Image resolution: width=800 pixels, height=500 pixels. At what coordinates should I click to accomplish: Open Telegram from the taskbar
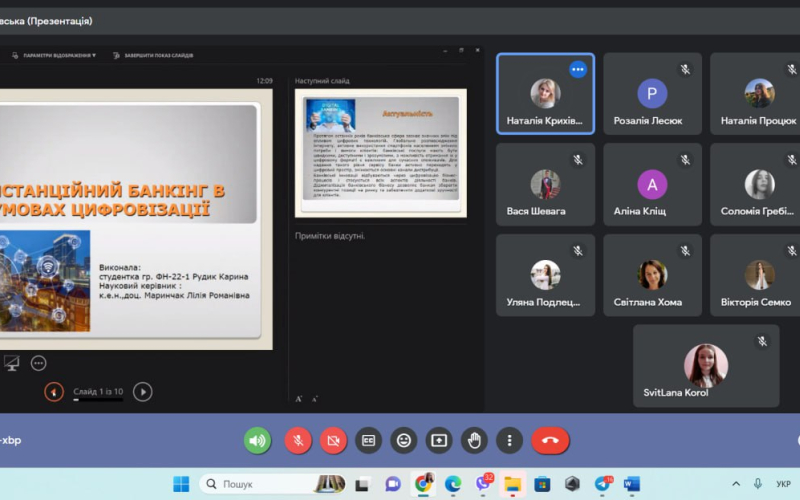pos(603,483)
